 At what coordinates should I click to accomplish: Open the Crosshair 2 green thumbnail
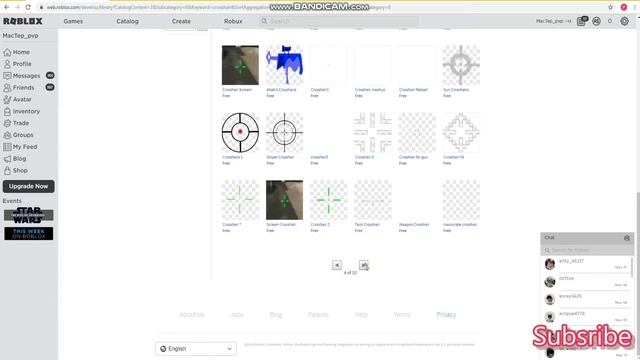pyautogui.click(x=329, y=200)
